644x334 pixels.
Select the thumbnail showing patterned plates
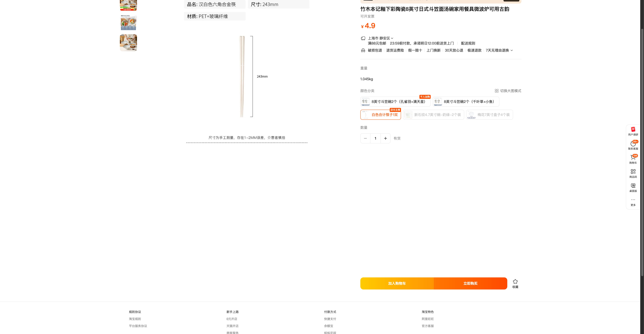[x=129, y=23]
